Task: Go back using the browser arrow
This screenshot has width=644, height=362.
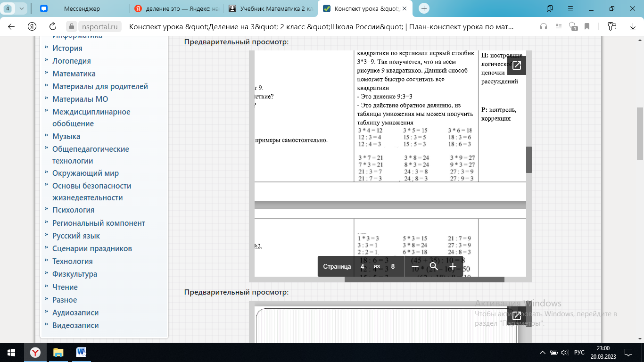Action: coord(12,26)
